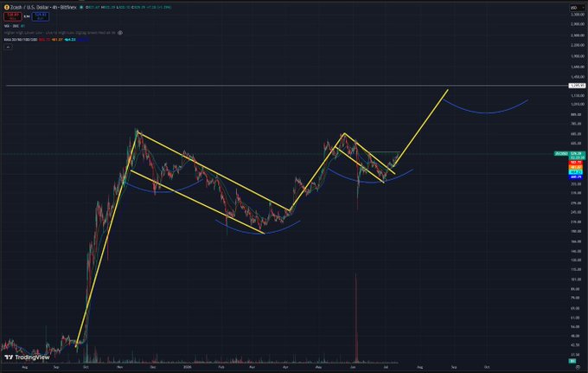Click the TradingView logo
The width and height of the screenshot is (588, 373).
(27, 357)
